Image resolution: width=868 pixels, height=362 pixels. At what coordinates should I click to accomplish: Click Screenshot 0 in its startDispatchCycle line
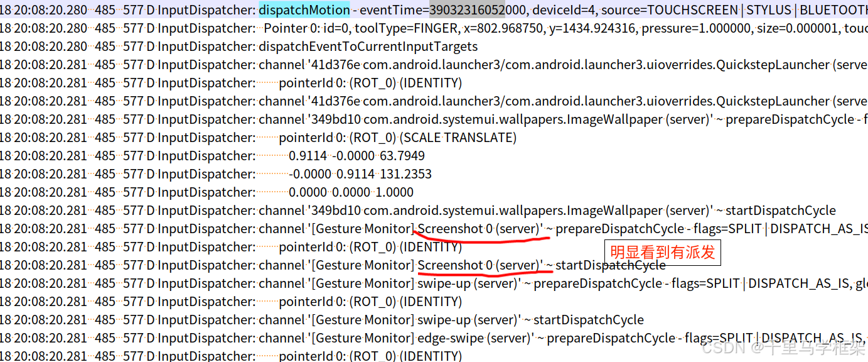click(456, 265)
